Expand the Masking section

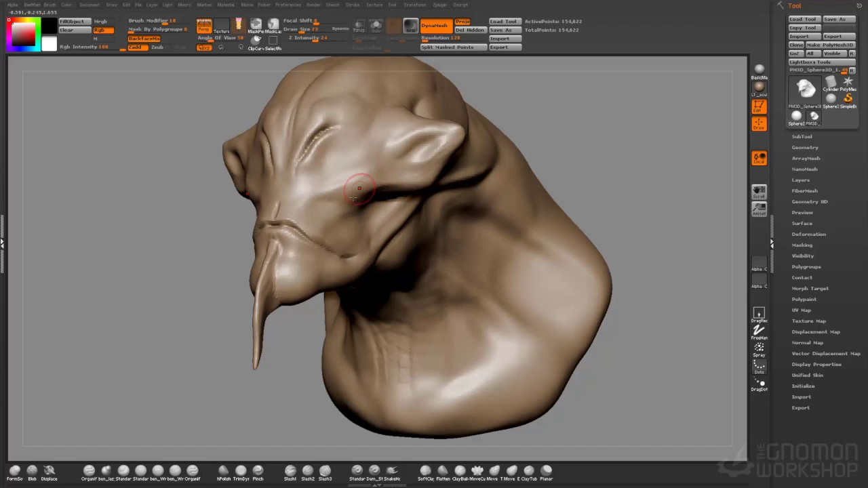click(x=802, y=245)
